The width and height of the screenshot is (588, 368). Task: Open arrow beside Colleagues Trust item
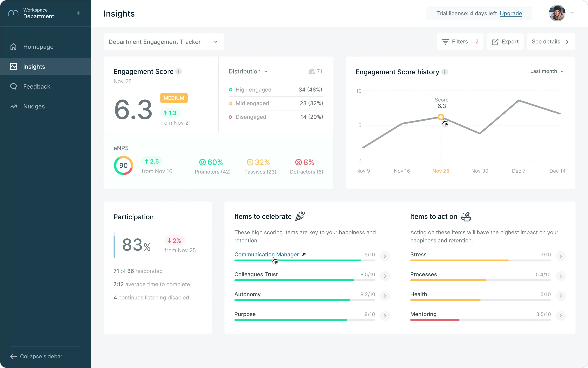pyautogui.click(x=385, y=276)
